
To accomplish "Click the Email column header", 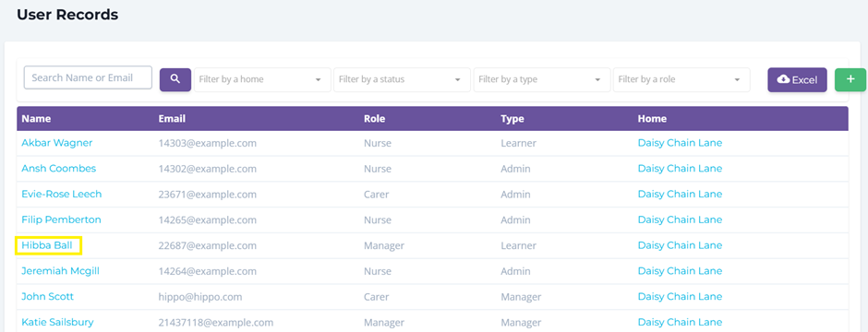I will click(x=172, y=119).
